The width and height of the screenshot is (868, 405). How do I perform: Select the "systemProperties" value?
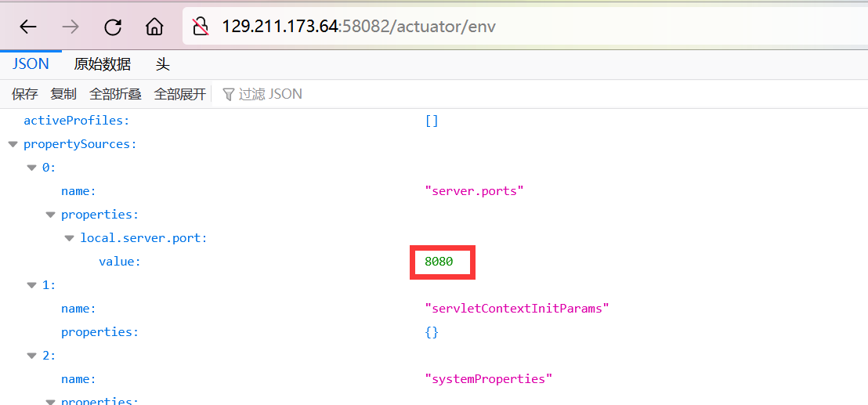pos(489,379)
